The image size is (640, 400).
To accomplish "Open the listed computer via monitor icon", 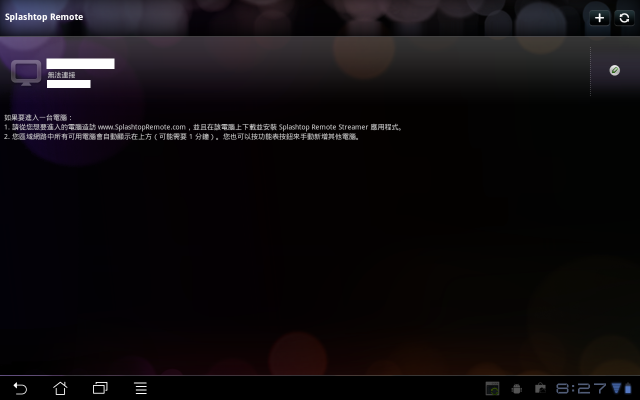I will pyautogui.click(x=26, y=73).
